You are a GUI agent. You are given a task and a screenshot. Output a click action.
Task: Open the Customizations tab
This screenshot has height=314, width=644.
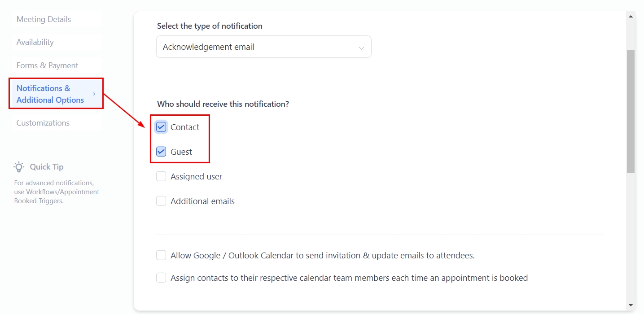click(43, 123)
